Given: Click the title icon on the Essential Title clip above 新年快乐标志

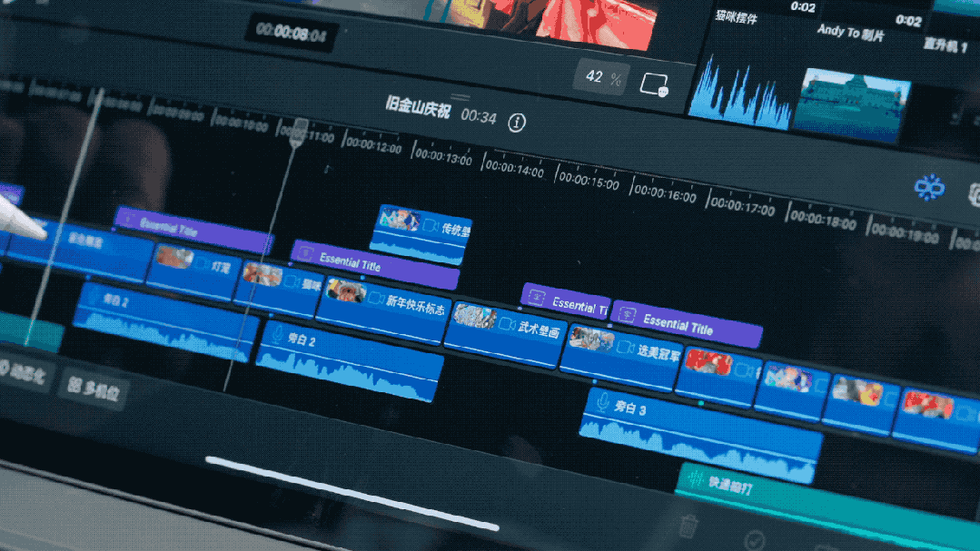Looking at the screenshot, I should (305, 253).
